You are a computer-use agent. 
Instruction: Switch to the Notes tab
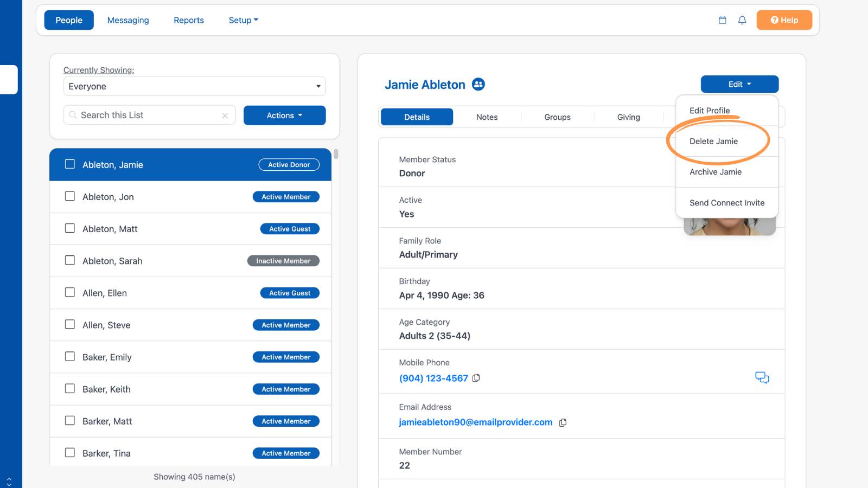[487, 117]
